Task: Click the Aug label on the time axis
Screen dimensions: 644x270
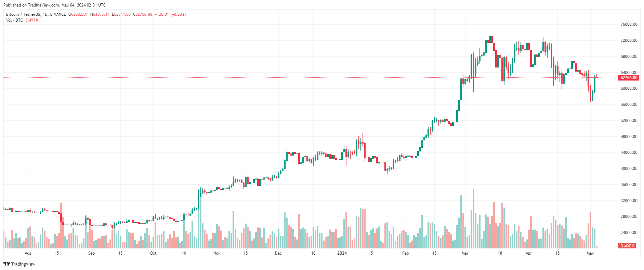Action: pyautogui.click(x=28, y=253)
